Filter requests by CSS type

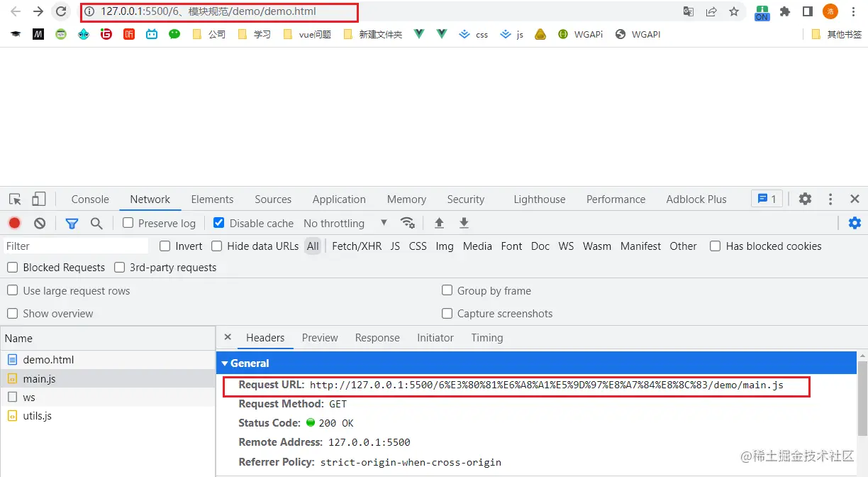point(418,246)
